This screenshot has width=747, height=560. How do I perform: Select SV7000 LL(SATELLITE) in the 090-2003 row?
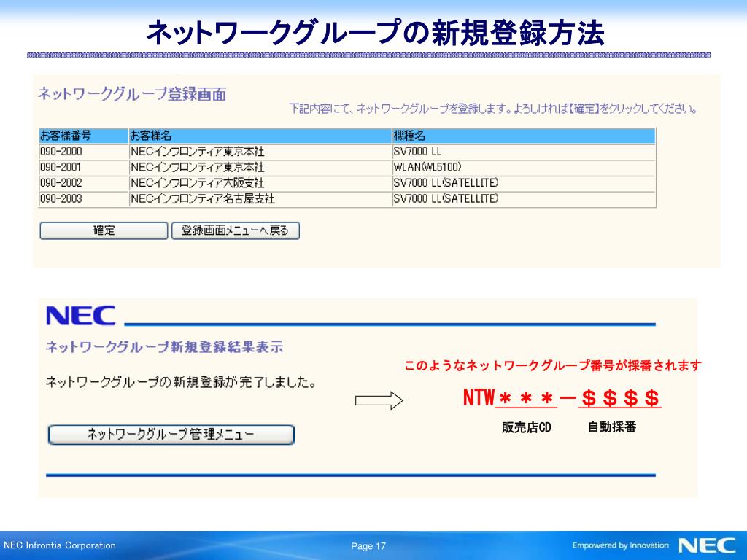click(x=524, y=199)
